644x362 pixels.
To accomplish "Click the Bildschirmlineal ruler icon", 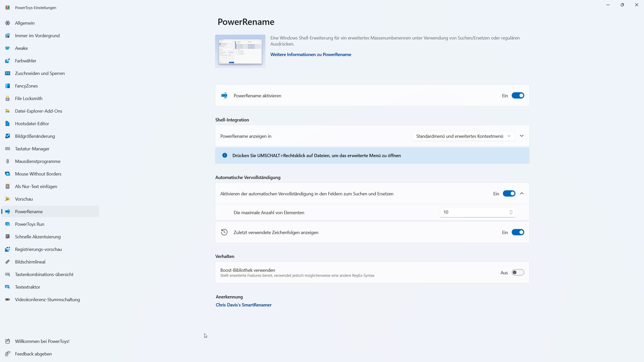I will tap(8, 262).
